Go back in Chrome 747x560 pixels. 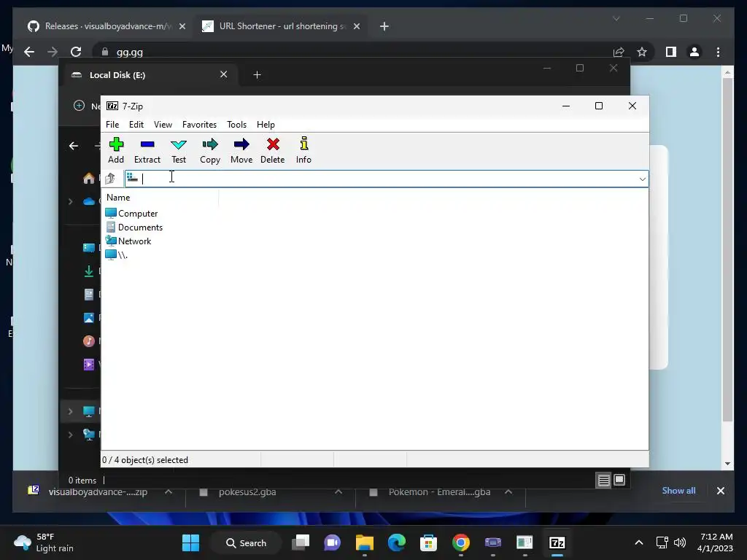29,52
